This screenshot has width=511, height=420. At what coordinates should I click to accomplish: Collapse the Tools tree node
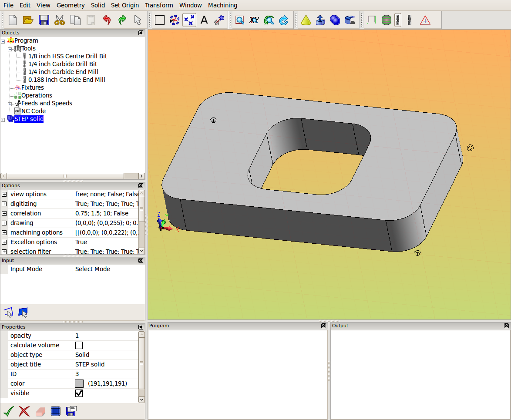click(x=10, y=50)
